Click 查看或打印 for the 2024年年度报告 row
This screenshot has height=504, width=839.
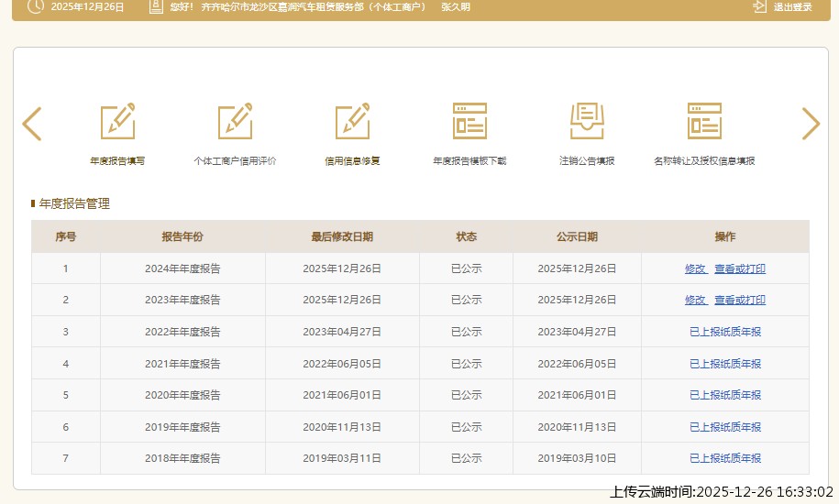tap(740, 268)
